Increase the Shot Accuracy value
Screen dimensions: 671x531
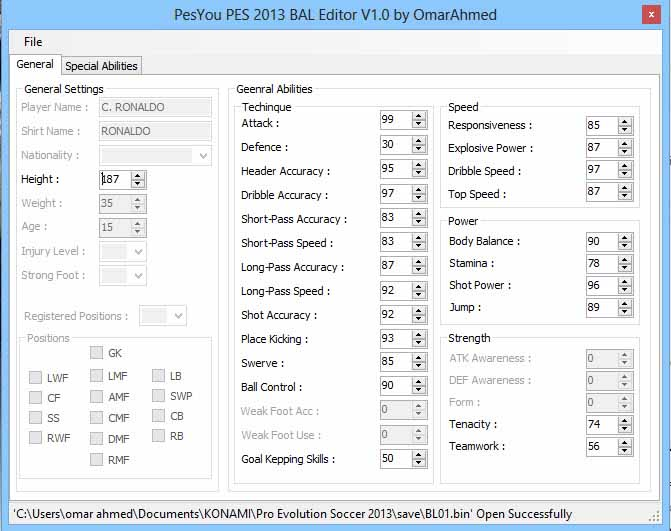coord(419,310)
